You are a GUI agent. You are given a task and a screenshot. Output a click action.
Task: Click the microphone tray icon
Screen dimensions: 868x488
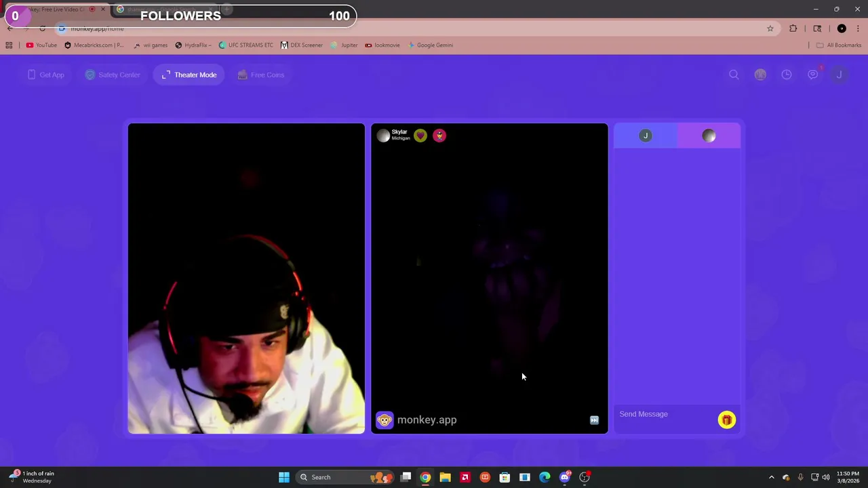pyautogui.click(x=801, y=477)
